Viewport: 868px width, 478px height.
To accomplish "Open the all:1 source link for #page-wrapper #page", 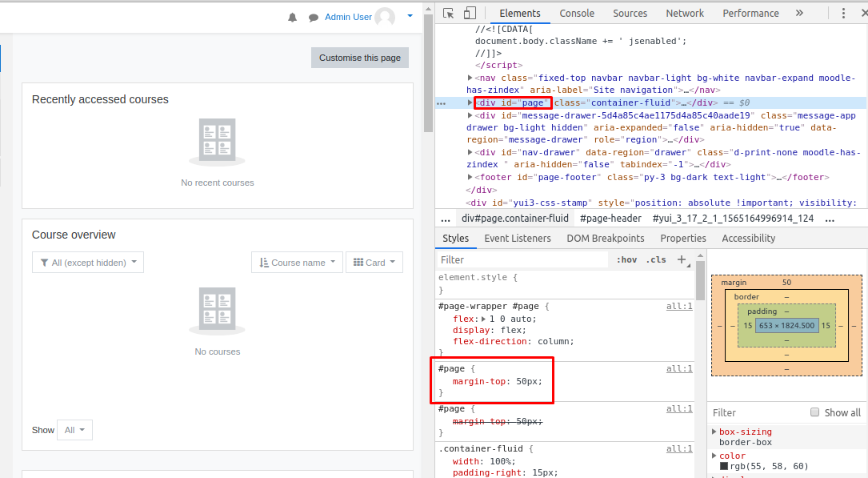I will tap(679, 307).
